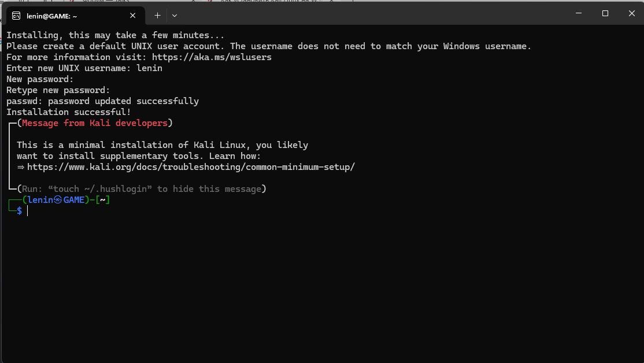The width and height of the screenshot is (644, 363).
Task: Minimize the terminal window
Action: pyautogui.click(x=579, y=13)
